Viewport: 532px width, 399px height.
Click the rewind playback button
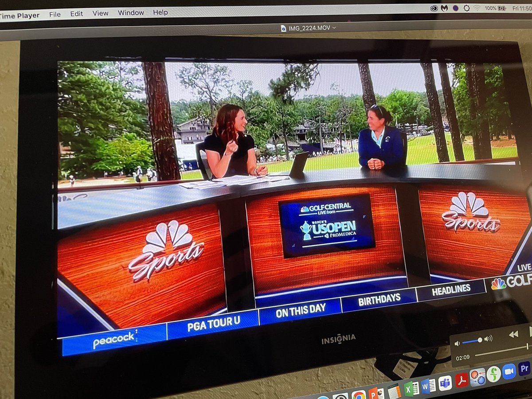(x=513, y=334)
